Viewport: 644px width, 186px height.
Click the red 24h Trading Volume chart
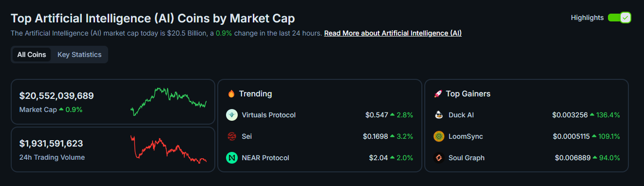169,149
